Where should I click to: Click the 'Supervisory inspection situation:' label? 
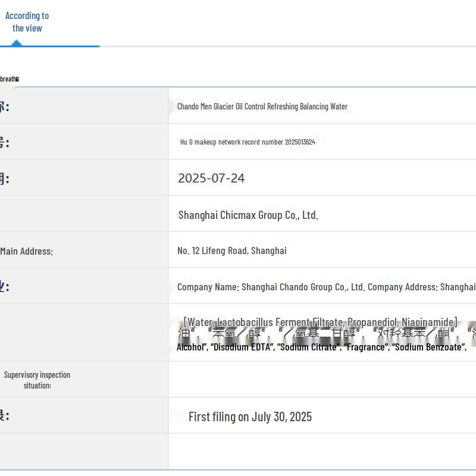tap(37, 380)
